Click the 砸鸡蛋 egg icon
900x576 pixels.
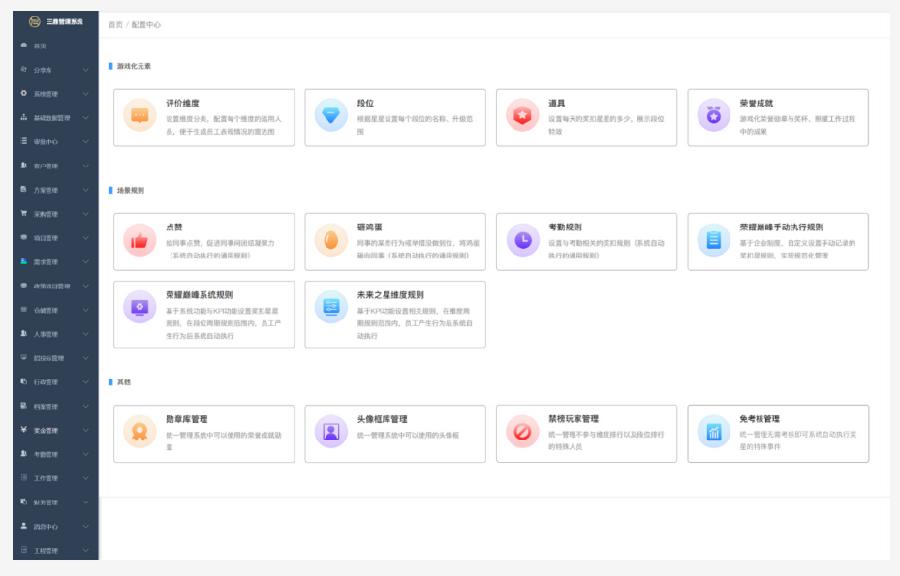pos(331,240)
